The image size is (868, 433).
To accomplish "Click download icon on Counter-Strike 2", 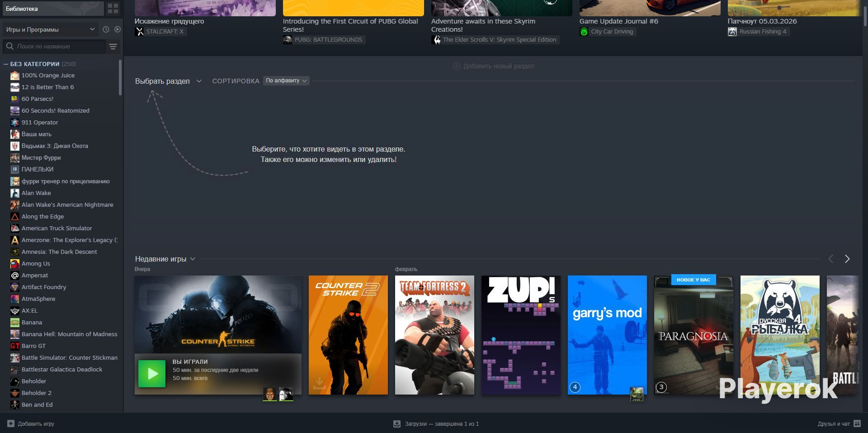I will [x=320, y=384].
